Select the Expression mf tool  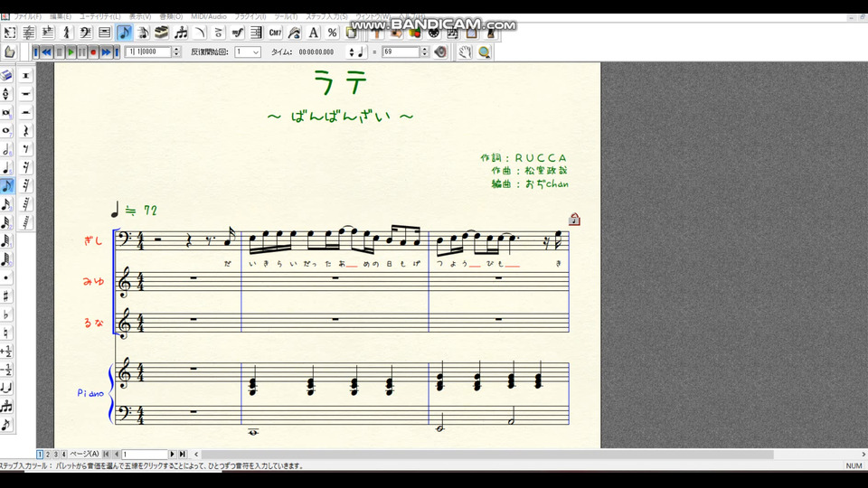tap(238, 33)
